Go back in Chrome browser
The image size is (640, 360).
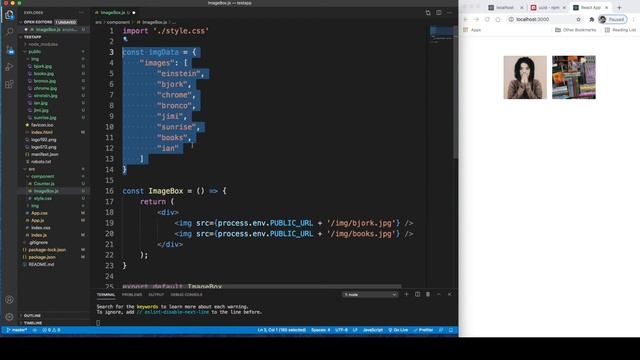point(466,19)
